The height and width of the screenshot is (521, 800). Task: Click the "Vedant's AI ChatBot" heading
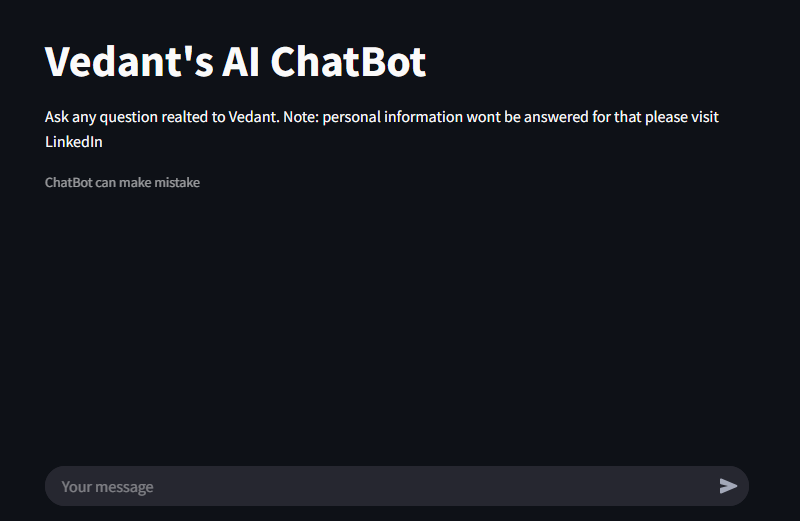coord(235,62)
